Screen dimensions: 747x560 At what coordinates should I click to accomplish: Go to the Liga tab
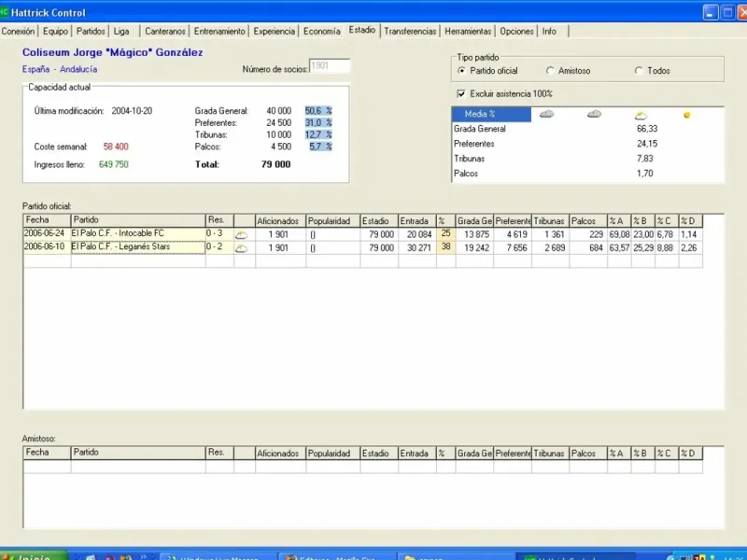pyautogui.click(x=121, y=32)
